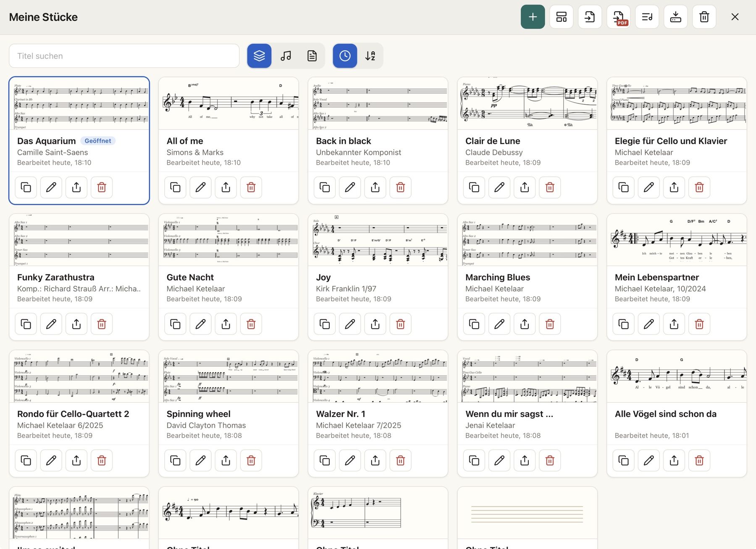The height and width of the screenshot is (549, 756).
Task: Import from PDF icon
Action: tap(618, 17)
